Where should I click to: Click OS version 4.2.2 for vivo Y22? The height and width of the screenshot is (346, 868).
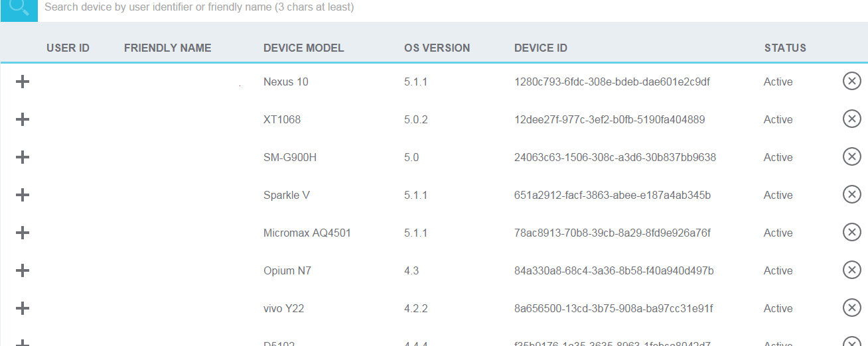pyautogui.click(x=416, y=308)
